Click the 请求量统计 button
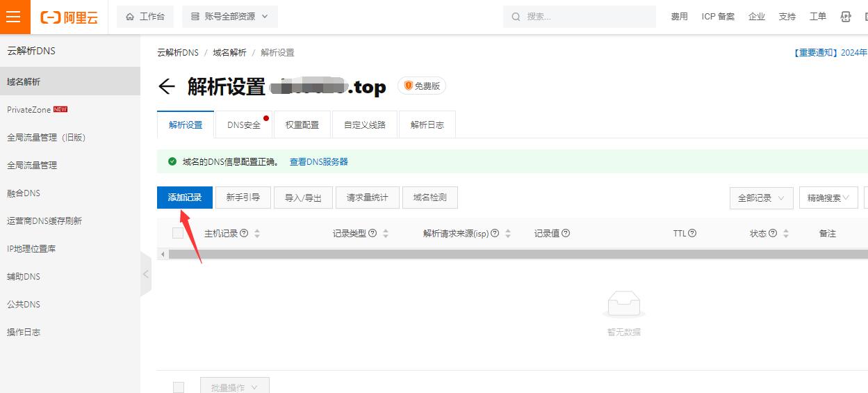The width and height of the screenshot is (868, 393). (368, 198)
